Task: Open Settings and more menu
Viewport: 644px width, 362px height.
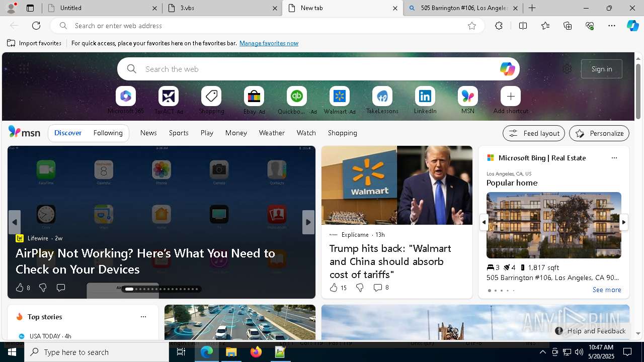Action: [x=612, y=26]
